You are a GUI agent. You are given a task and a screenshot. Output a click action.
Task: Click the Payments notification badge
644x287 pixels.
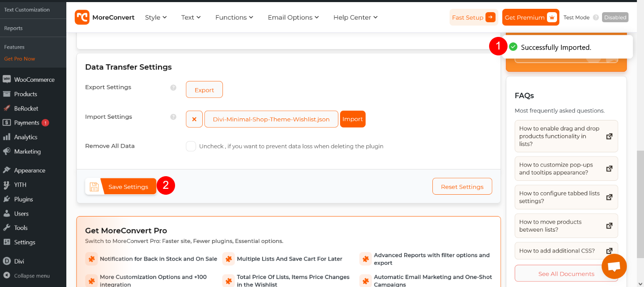click(x=45, y=123)
